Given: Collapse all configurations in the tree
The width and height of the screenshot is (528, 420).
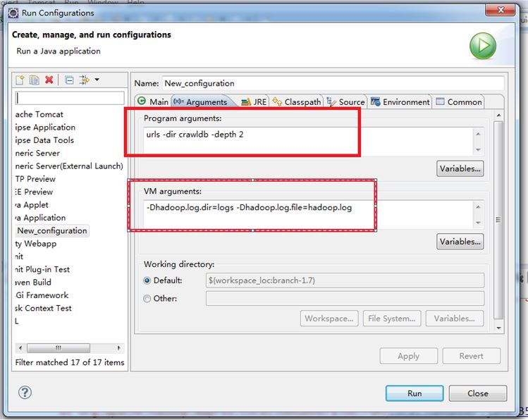Looking at the screenshot, I should pos(69,80).
